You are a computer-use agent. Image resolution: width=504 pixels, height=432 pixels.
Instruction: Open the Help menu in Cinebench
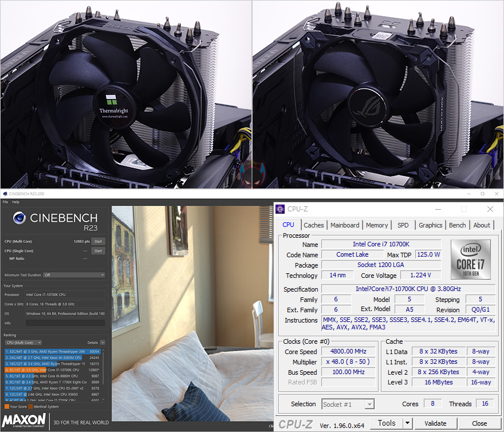16,202
